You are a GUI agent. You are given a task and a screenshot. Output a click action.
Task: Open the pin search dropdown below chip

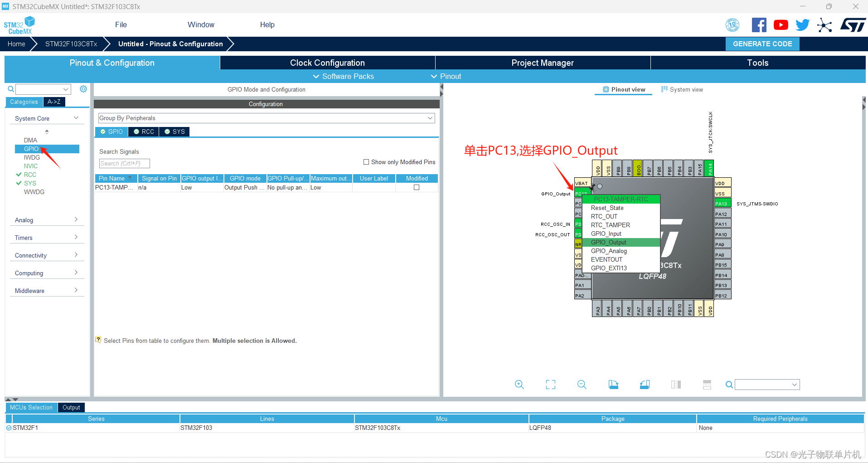point(767,385)
